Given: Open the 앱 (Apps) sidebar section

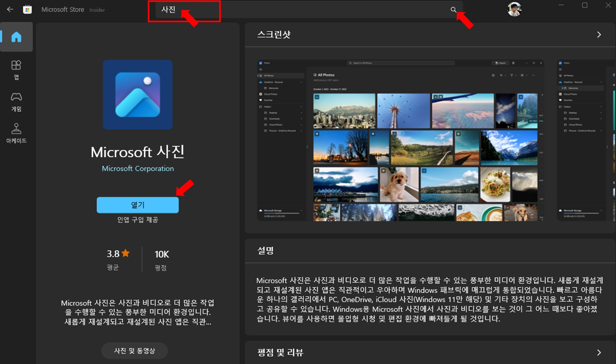Looking at the screenshot, I should point(16,70).
